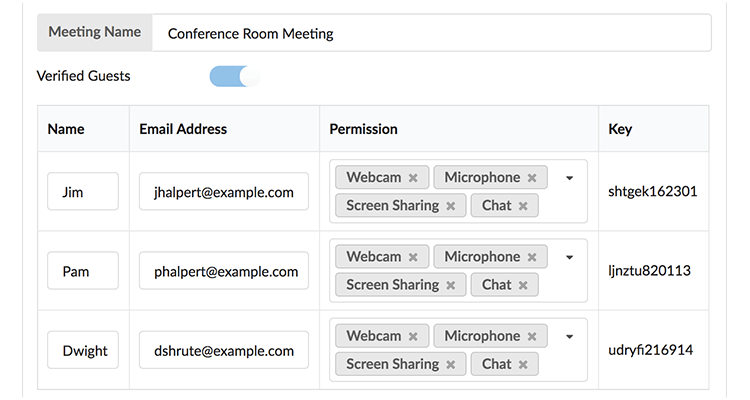Open Dwight's permission dropdown arrow
This screenshot has height=400, width=750.
(x=569, y=337)
